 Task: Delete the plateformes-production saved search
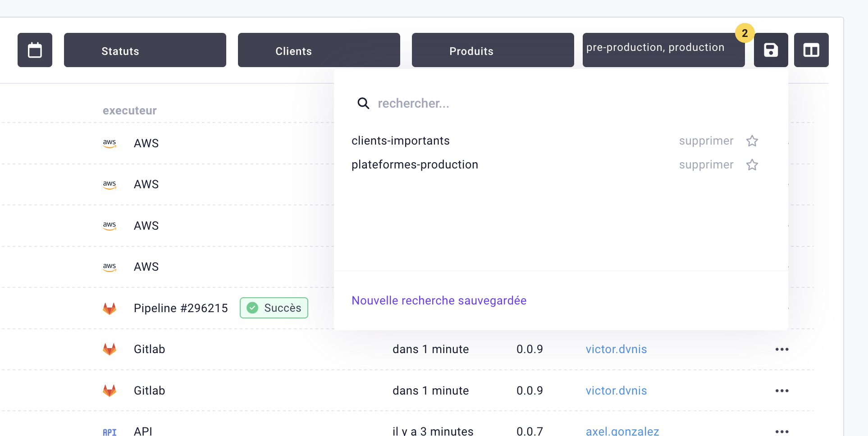[706, 165]
